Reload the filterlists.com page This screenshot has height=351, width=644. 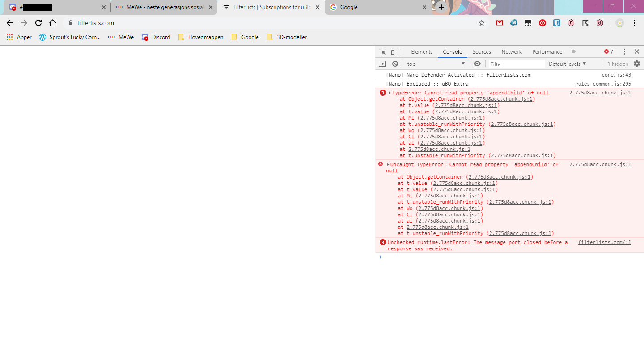tap(38, 23)
